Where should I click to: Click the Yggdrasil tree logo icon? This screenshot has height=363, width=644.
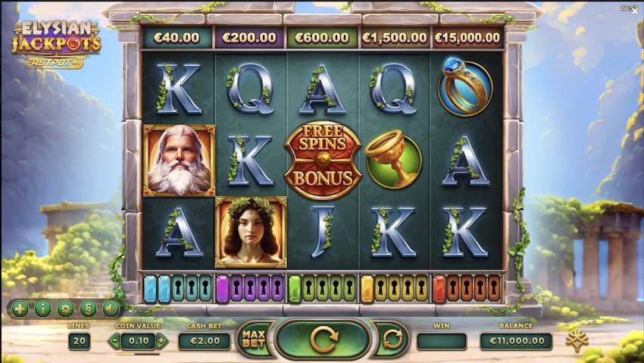tap(577, 340)
